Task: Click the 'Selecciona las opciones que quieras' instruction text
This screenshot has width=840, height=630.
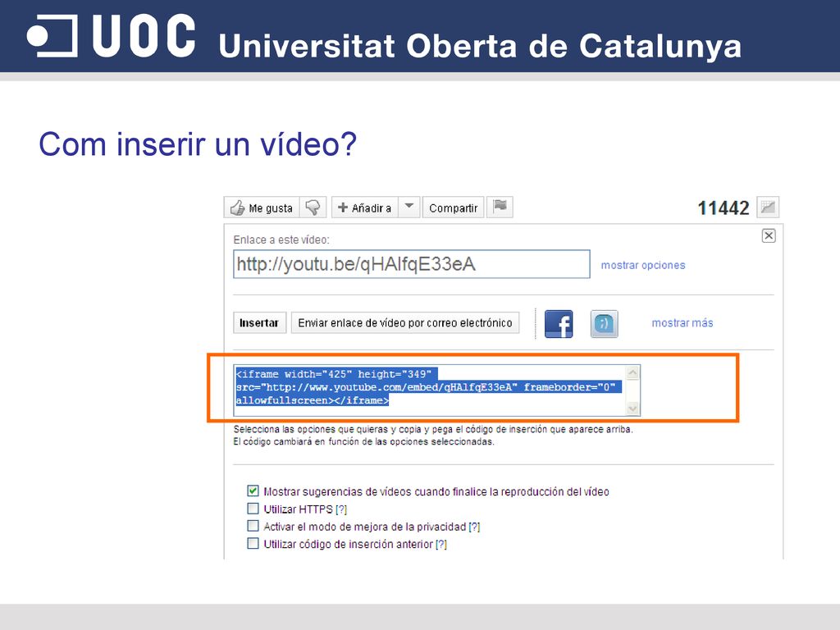Action: [x=433, y=430]
